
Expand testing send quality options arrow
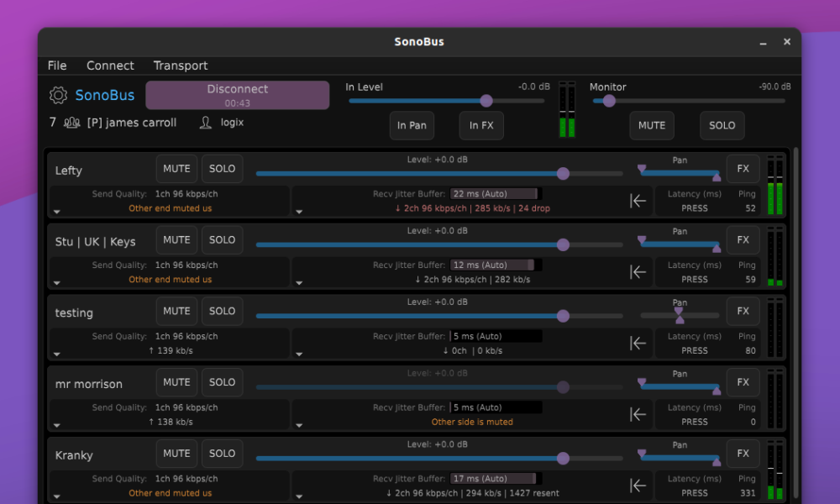(57, 354)
